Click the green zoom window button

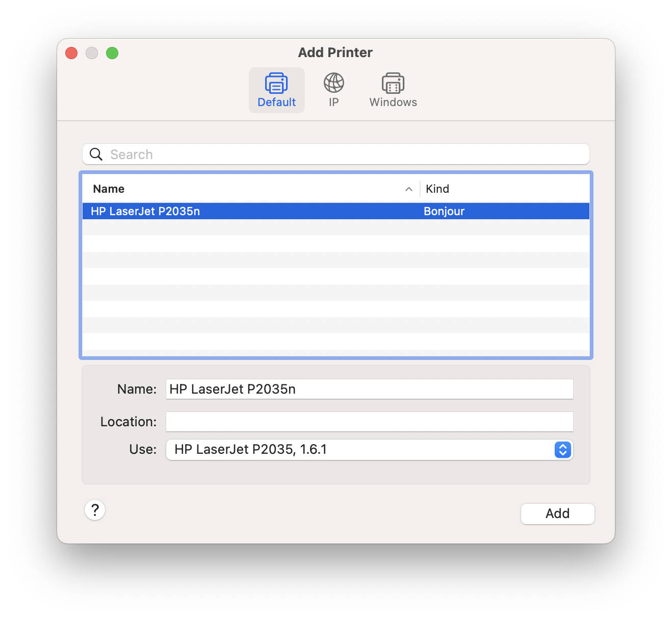[112, 53]
